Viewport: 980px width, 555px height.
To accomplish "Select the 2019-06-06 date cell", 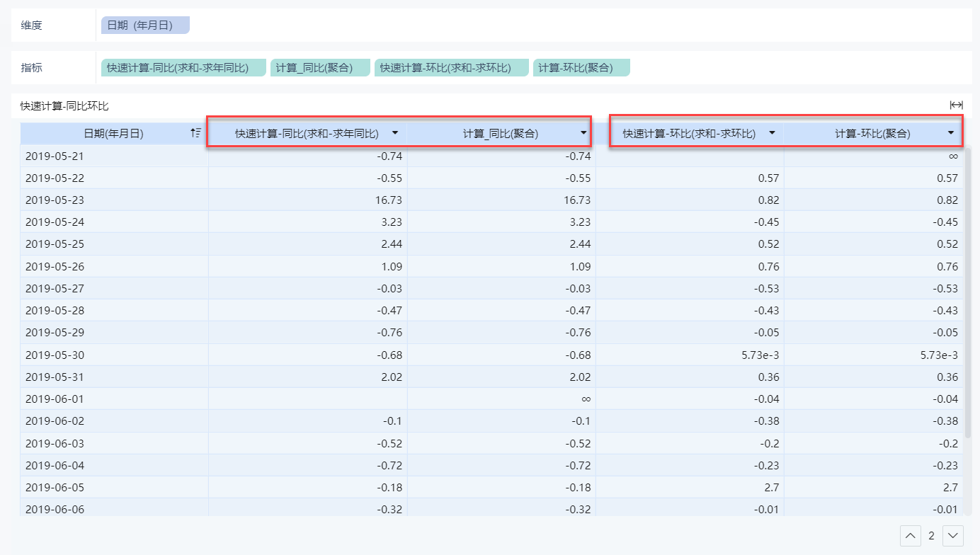I will click(115, 508).
